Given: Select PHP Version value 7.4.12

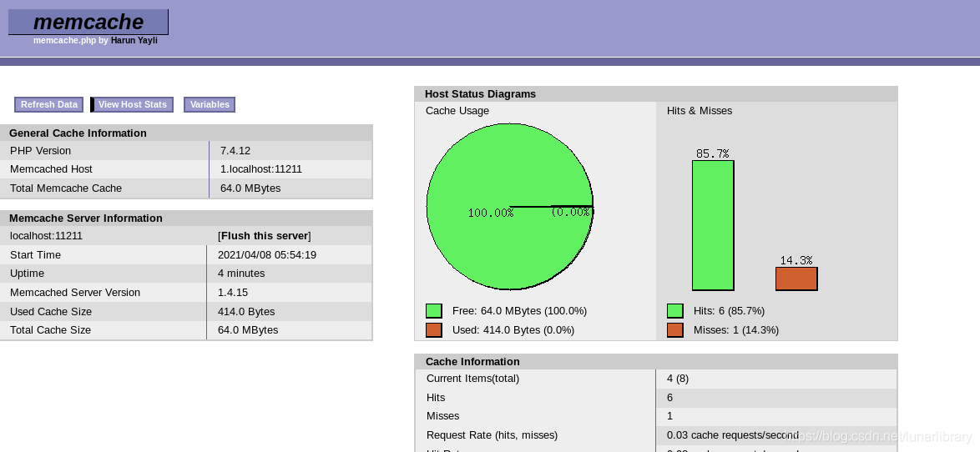Looking at the screenshot, I should point(235,150).
